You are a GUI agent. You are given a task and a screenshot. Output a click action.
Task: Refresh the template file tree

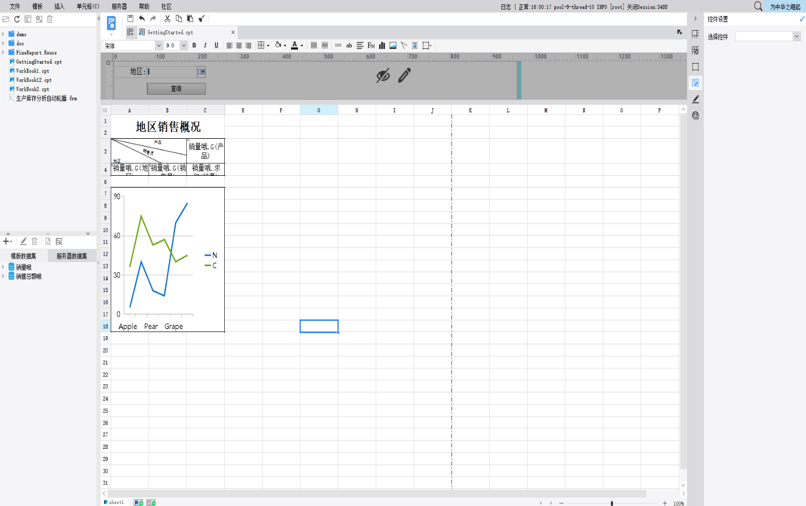click(16, 19)
